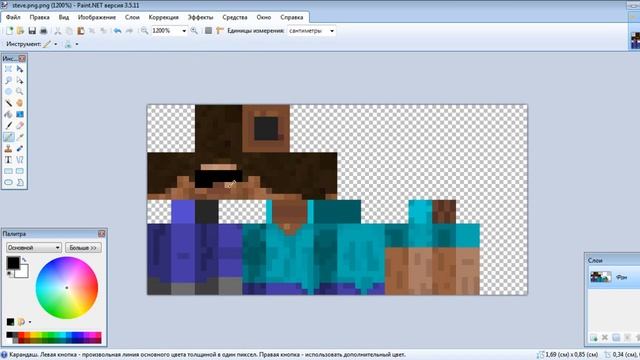Select the Rectangle Select tool
This screenshot has width=640, height=360.
pos(8,69)
